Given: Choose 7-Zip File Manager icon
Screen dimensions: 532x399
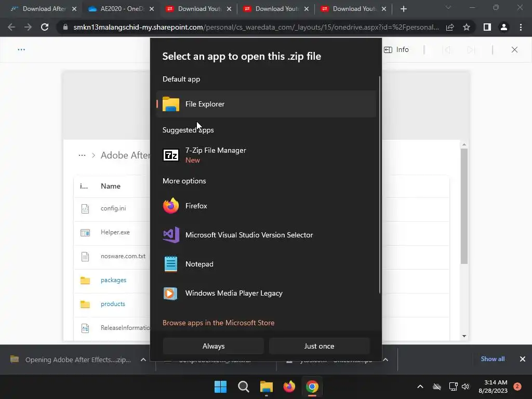Looking at the screenshot, I should [170, 155].
